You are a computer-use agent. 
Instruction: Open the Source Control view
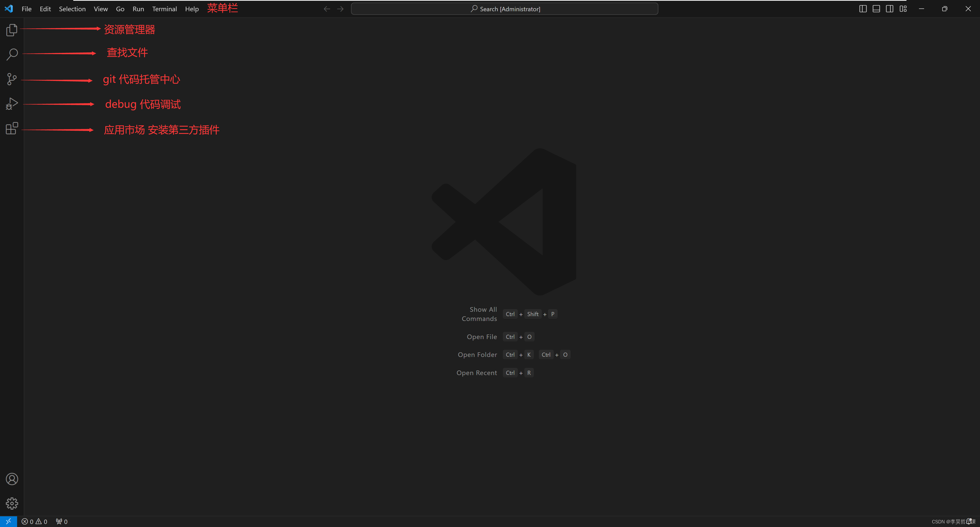click(12, 79)
